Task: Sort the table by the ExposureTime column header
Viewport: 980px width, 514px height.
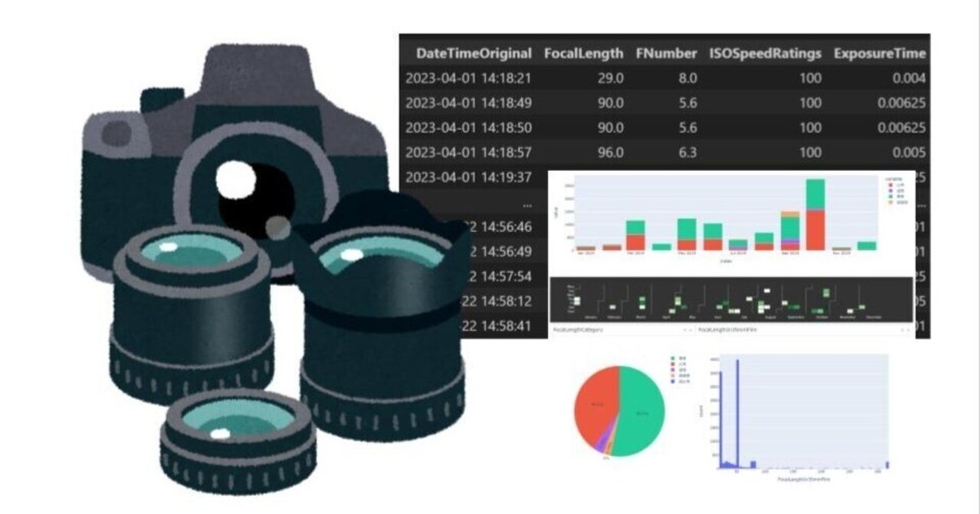Action: point(878,52)
